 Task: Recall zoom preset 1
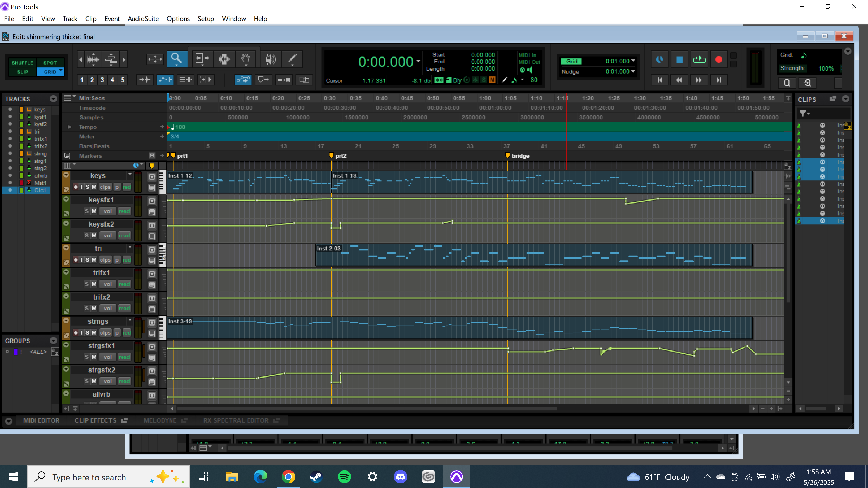(x=82, y=80)
